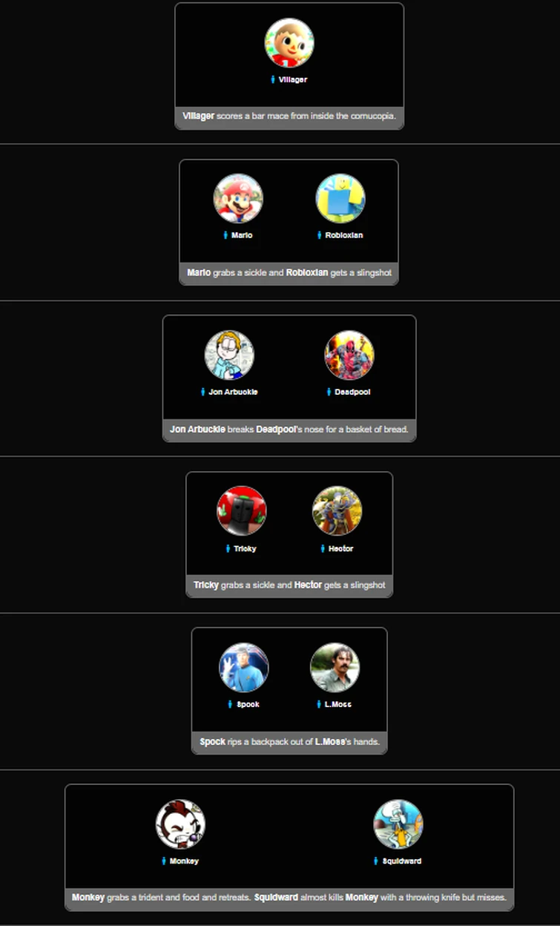Select Deadpool's avatar picture
The width and height of the screenshot is (560, 926).
point(349,355)
